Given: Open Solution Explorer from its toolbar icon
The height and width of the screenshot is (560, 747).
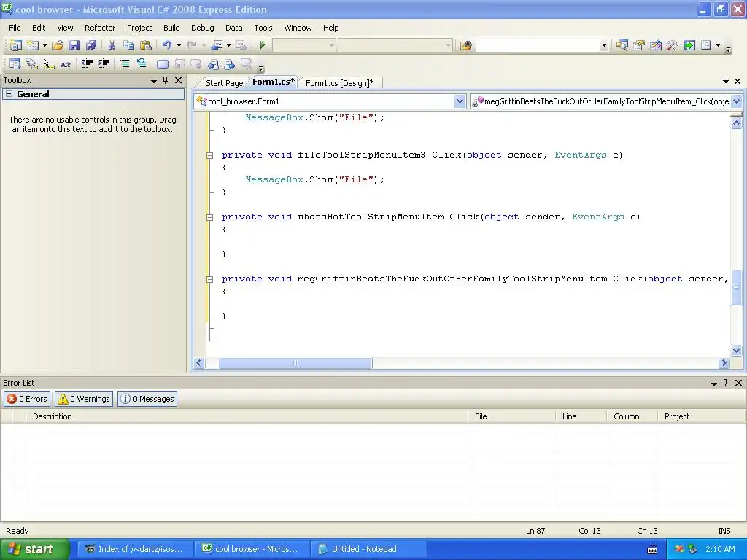Looking at the screenshot, I should coord(622,45).
